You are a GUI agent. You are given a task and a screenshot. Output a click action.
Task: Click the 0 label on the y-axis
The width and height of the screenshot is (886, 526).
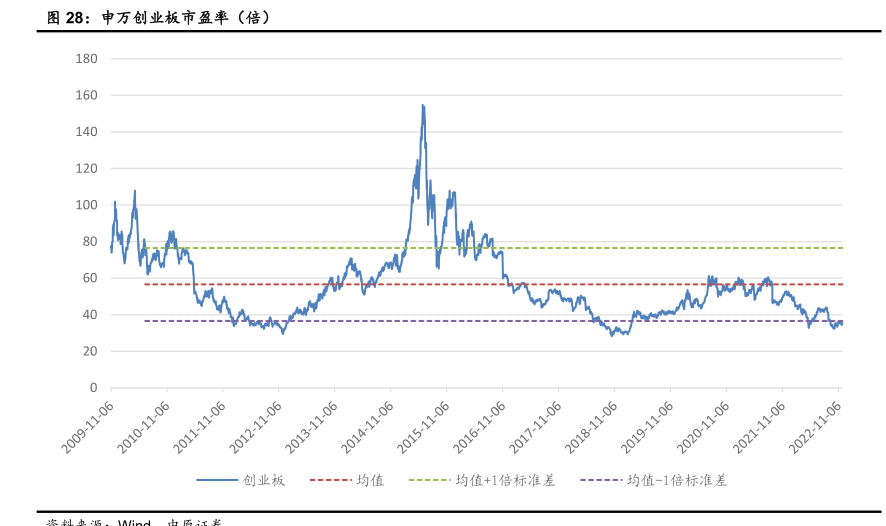pyautogui.click(x=93, y=388)
